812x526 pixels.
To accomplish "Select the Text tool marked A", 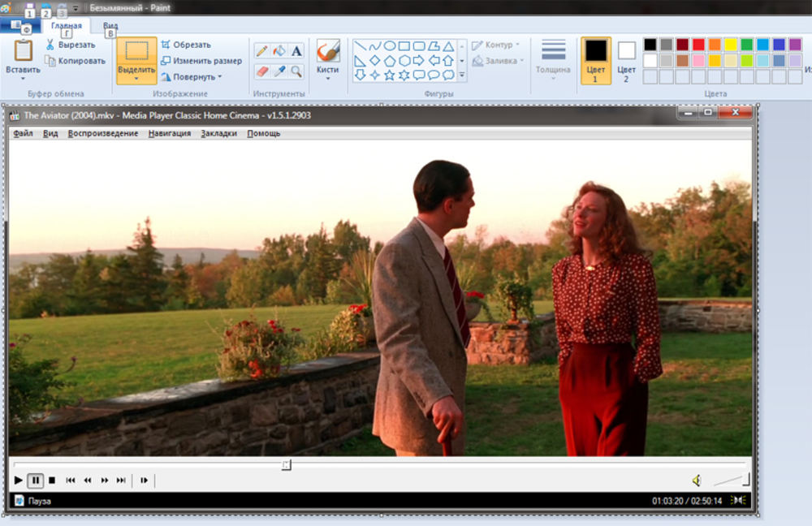I will pos(296,51).
